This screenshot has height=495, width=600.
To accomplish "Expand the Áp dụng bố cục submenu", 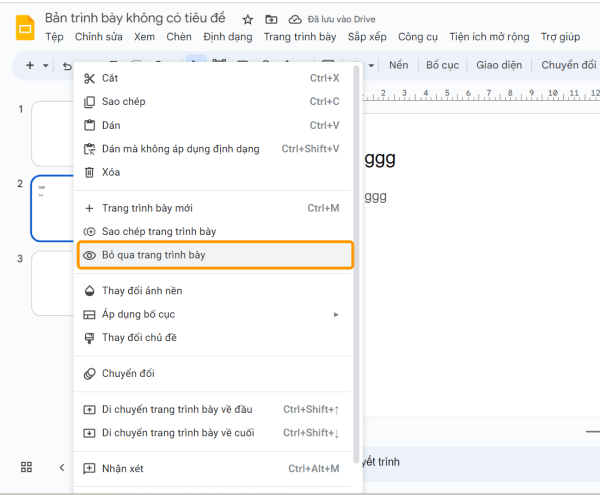I will tap(212, 314).
